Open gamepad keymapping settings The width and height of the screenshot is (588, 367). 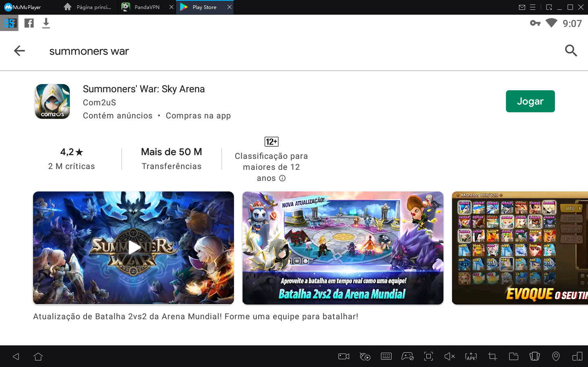pyautogui.click(x=407, y=356)
